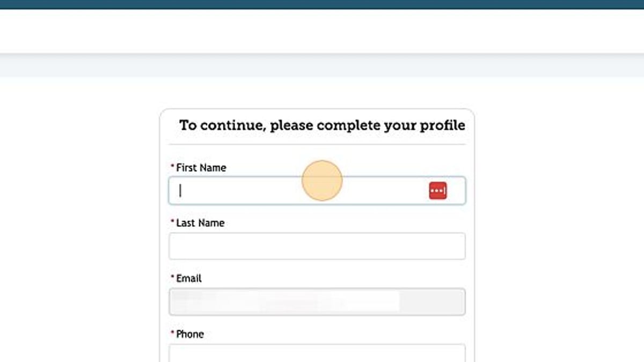This screenshot has width=644, height=362.
Task: Click the profile completion form title
Action: [322, 125]
